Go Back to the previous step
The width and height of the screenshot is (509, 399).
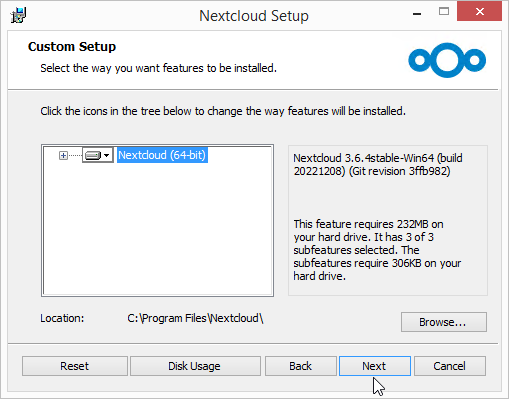[301, 366]
